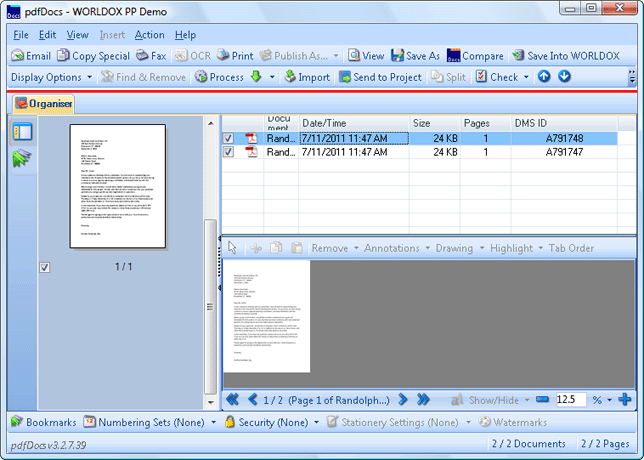
Task: Click the copy icon in preview toolbar
Action: tap(276, 248)
